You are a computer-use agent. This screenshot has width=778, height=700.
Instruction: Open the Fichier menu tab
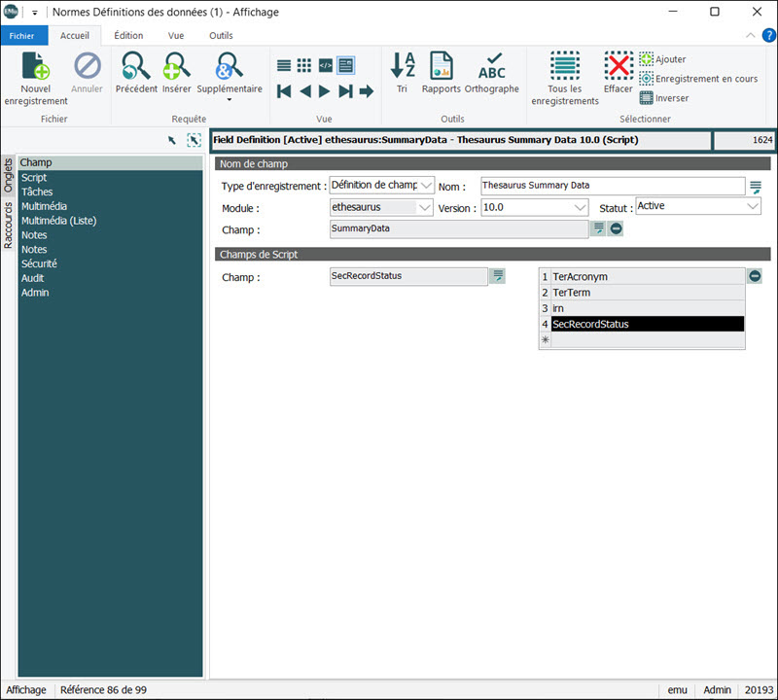tap(21, 36)
